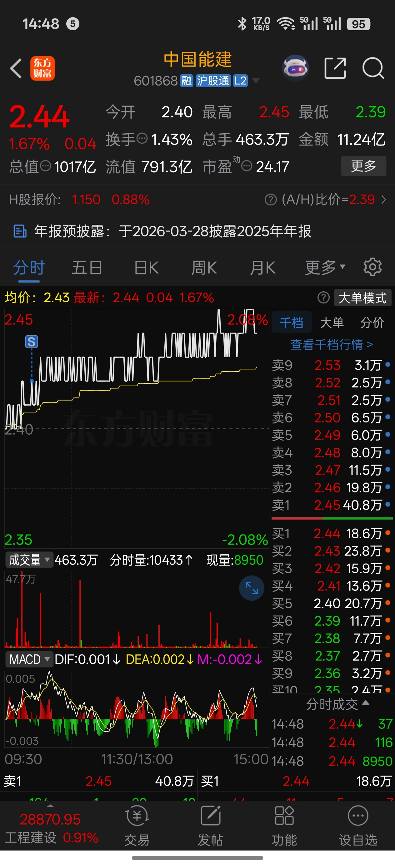Tap trade record 14:48 8950

332,761
